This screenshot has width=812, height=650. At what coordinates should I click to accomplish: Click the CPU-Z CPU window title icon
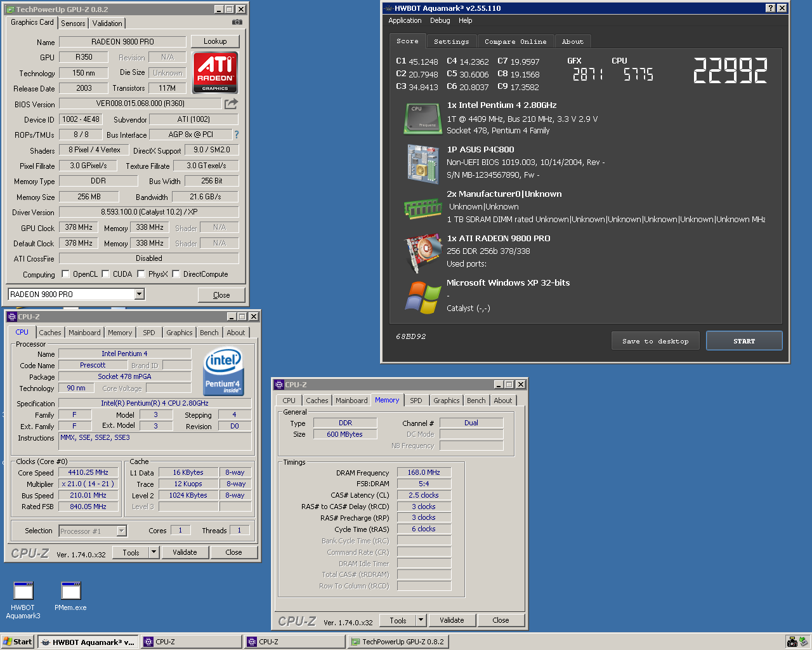tap(12, 317)
